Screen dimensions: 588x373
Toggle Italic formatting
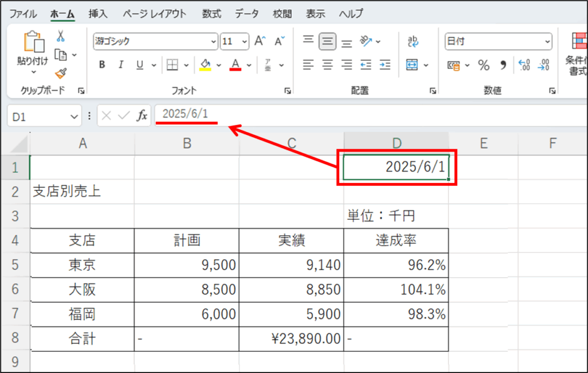pyautogui.click(x=121, y=65)
